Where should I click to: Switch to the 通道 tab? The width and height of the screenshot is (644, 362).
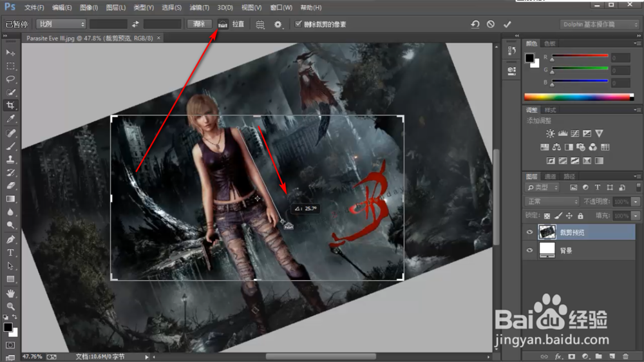(550, 176)
